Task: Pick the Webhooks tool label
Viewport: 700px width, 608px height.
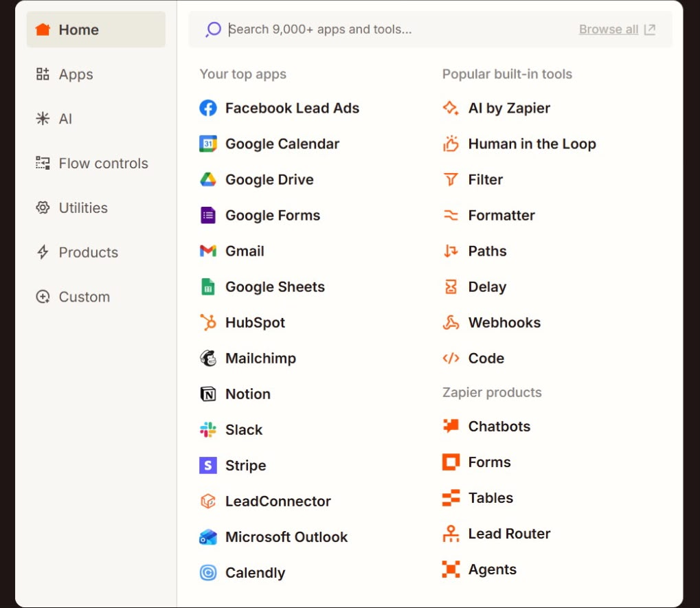Action: 504,322
